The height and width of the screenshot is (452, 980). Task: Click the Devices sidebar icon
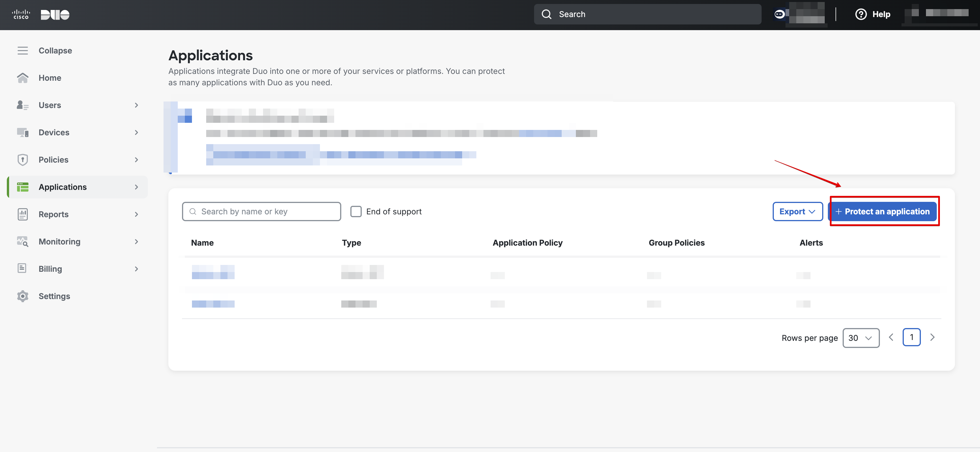(22, 132)
